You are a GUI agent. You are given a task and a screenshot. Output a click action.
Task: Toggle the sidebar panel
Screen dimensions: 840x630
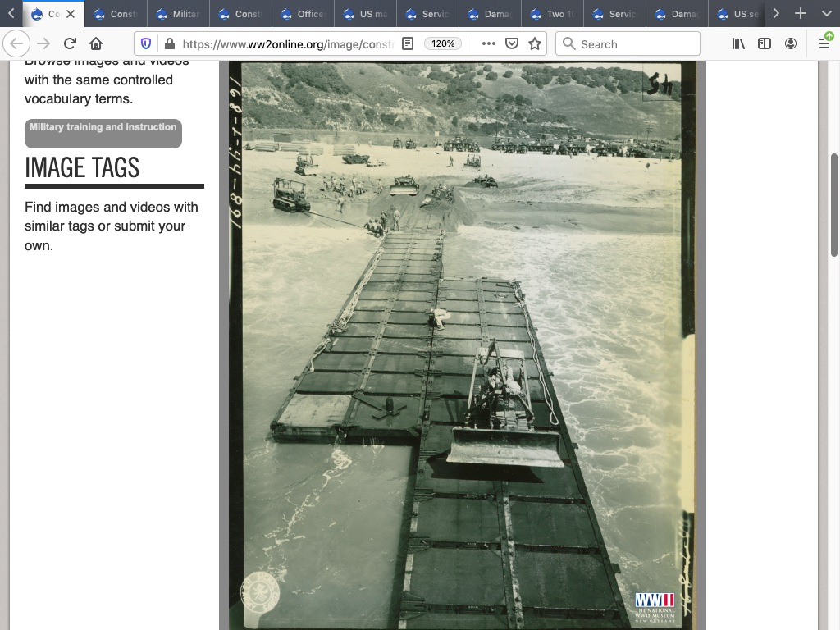(x=765, y=44)
